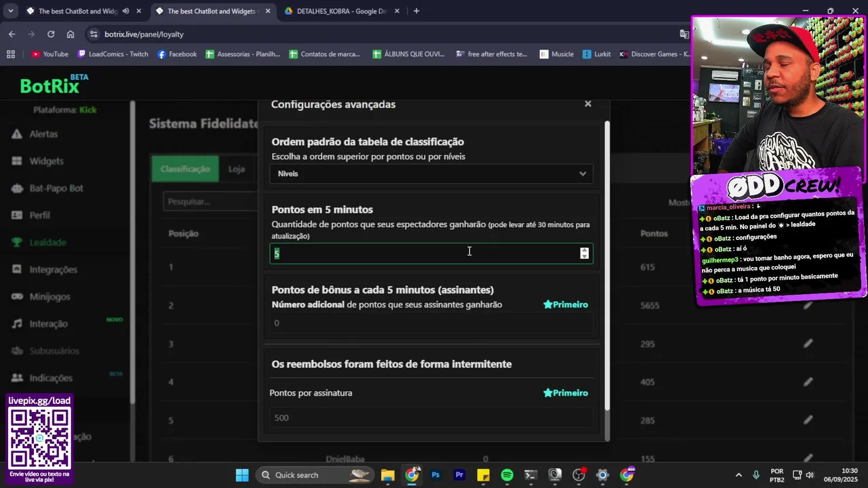Click the points field spinner arrows

coord(585,253)
